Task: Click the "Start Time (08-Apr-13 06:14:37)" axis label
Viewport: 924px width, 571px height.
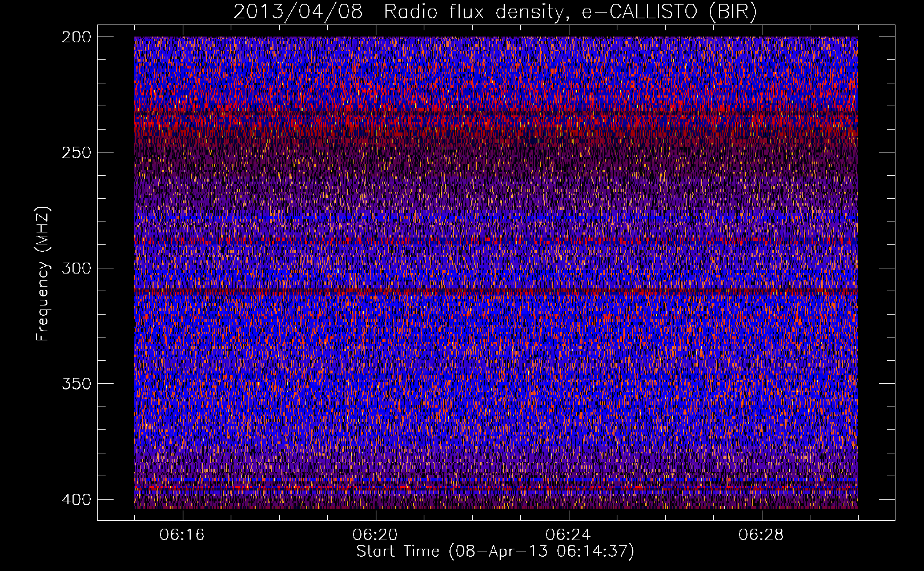Action: [495, 552]
